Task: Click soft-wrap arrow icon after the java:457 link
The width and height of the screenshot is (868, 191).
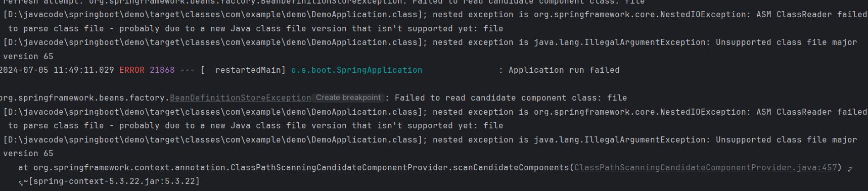Action: 850,168
